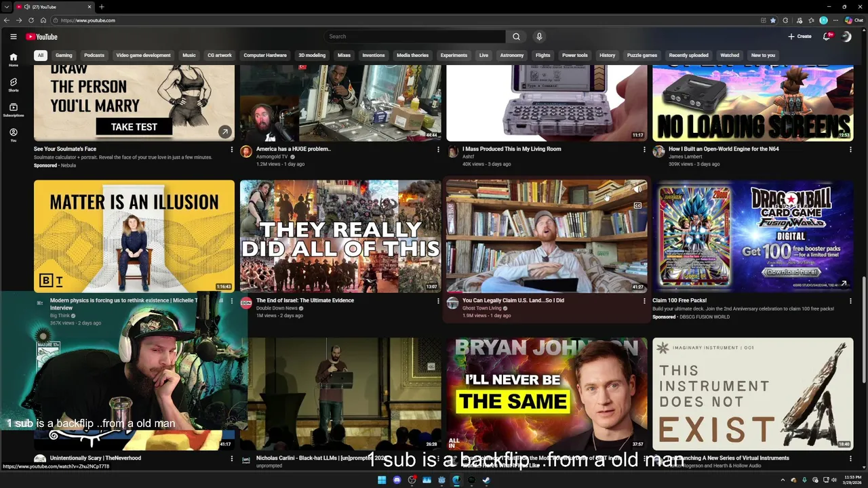The width and height of the screenshot is (868, 488).
Task: Select the New to you chip
Action: pos(763,55)
